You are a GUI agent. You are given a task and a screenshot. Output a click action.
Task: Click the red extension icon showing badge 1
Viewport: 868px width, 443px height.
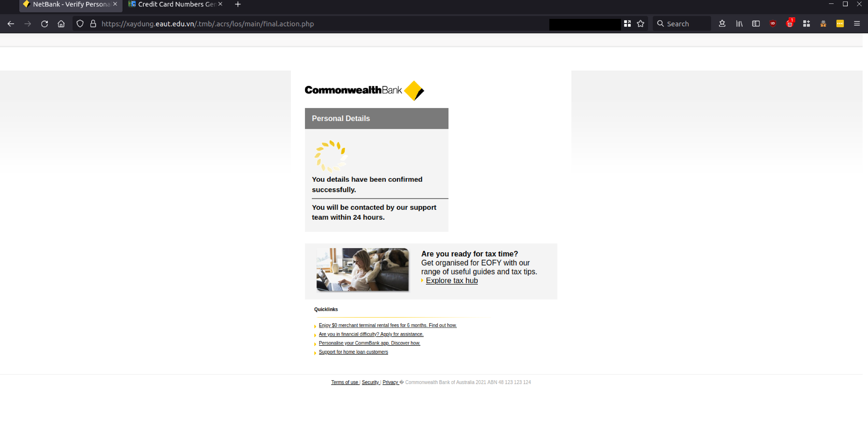[x=790, y=24]
